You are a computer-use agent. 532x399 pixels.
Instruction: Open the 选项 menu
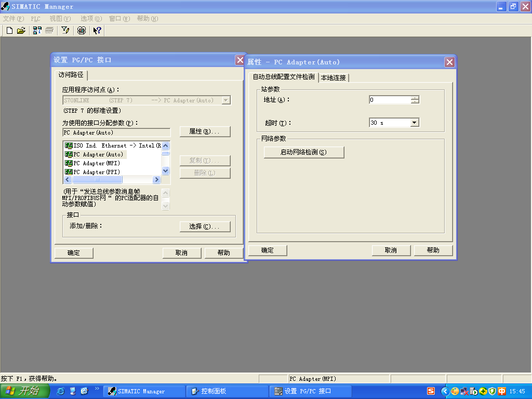point(90,19)
